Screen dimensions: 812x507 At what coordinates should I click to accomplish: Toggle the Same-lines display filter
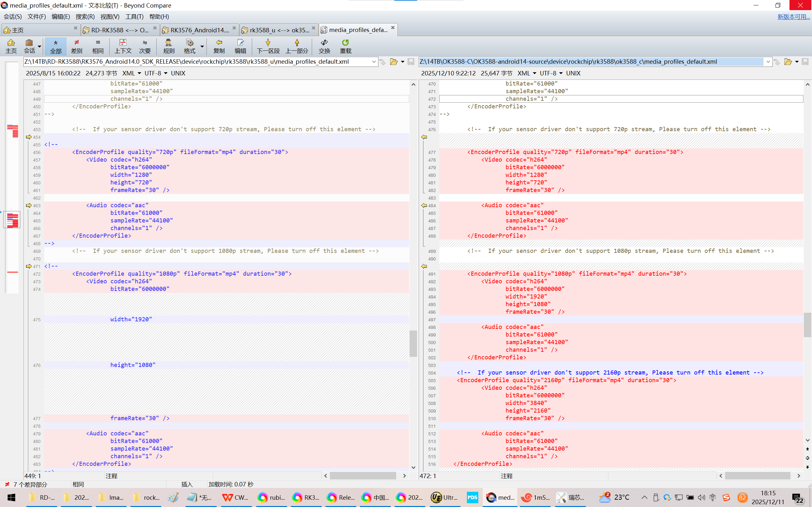(98, 46)
